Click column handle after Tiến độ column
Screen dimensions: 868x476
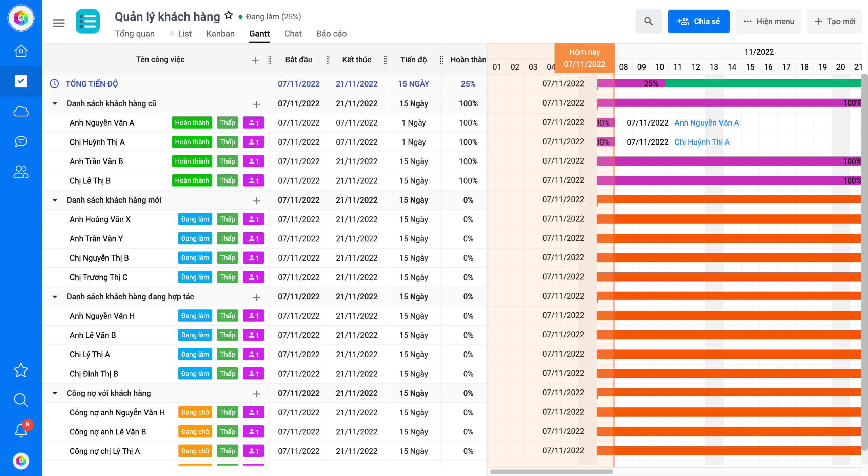[441, 60]
